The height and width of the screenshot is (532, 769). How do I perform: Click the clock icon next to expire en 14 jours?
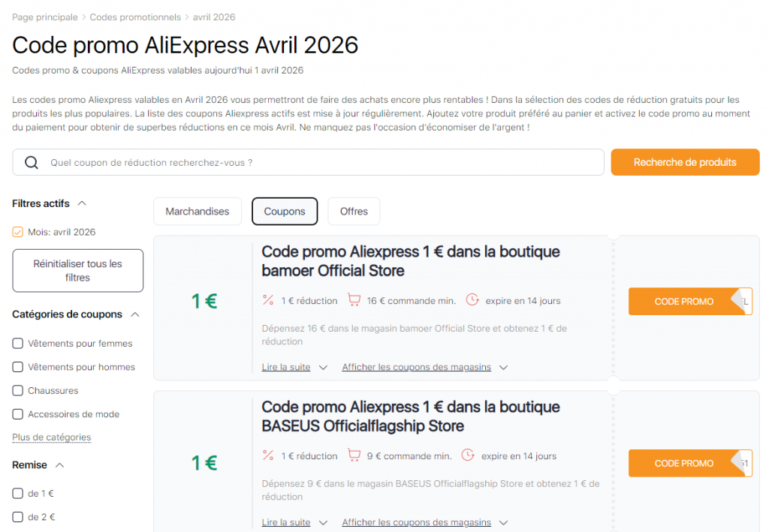(472, 299)
